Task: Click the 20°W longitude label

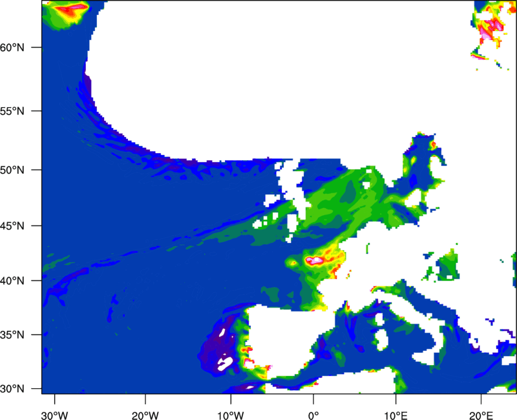Action: pyautogui.click(x=145, y=415)
